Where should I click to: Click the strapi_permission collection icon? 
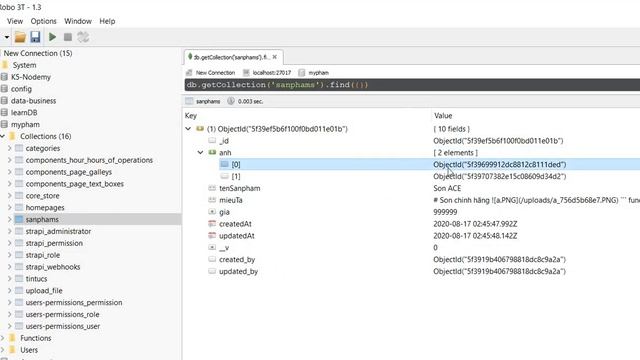pyautogui.click(x=19, y=243)
